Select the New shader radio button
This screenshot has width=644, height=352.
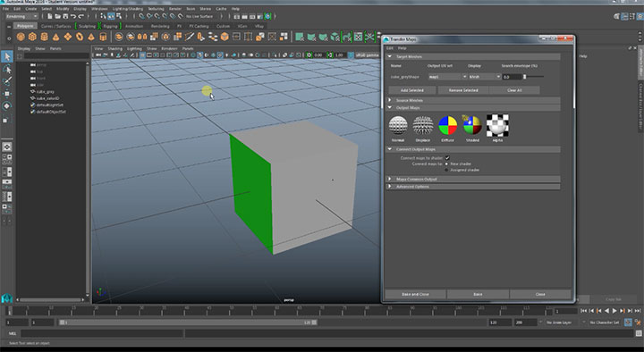tap(446, 163)
